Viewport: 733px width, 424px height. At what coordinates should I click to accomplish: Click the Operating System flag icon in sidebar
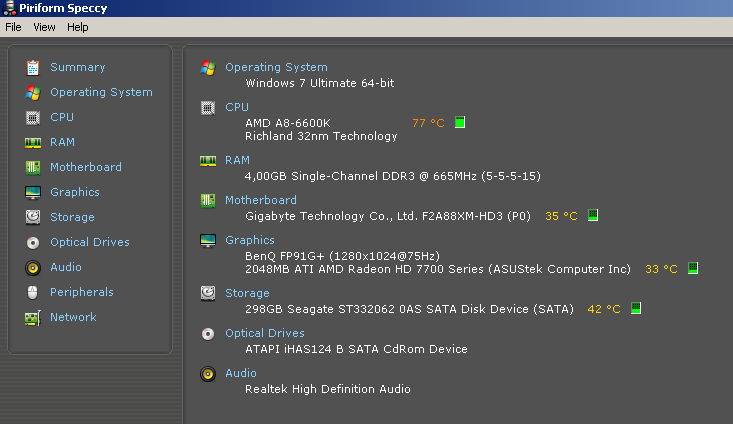tap(33, 93)
